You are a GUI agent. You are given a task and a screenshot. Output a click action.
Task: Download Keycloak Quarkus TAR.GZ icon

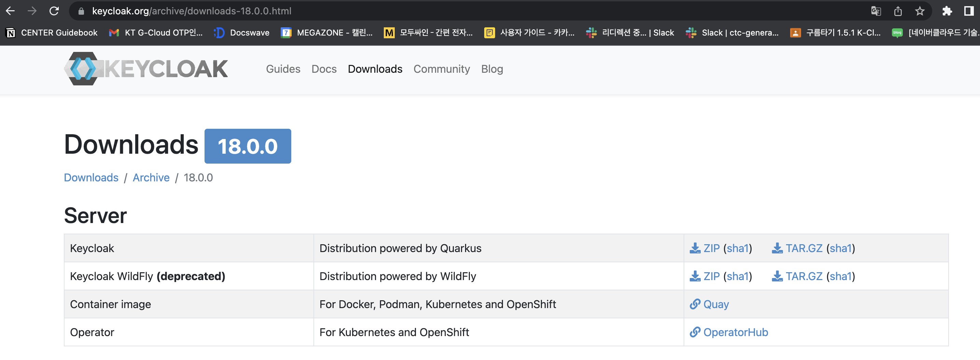(x=777, y=248)
